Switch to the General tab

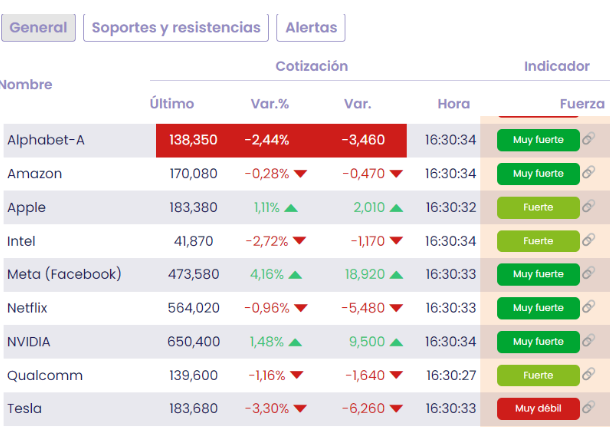coord(38,28)
